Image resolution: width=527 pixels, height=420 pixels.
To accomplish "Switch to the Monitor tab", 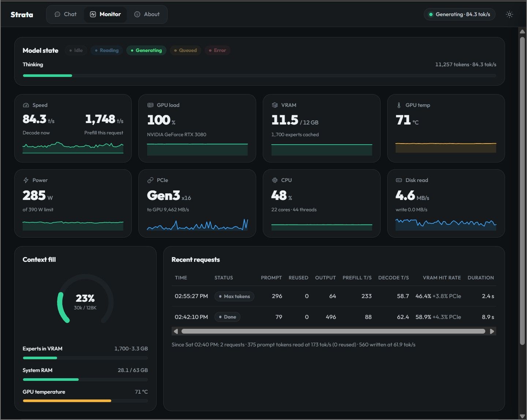I will pyautogui.click(x=105, y=14).
